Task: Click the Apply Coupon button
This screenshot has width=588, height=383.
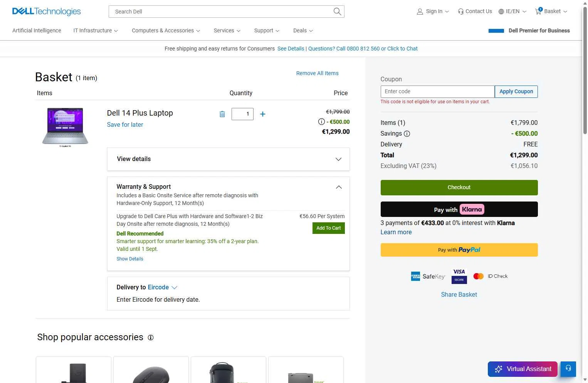Action: click(516, 92)
